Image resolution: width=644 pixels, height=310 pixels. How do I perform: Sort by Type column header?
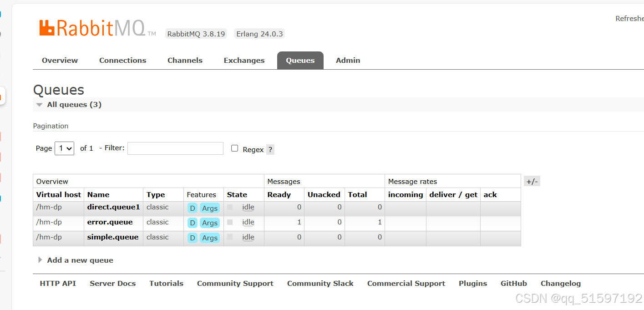[x=156, y=194]
